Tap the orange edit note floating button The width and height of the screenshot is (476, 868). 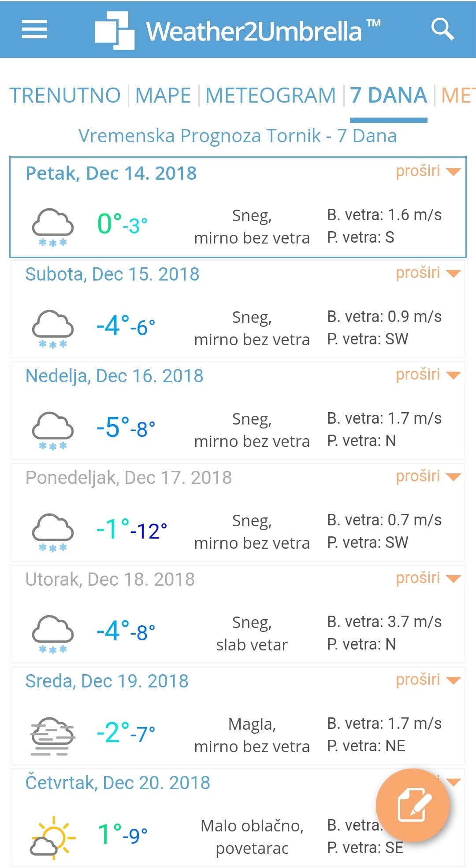coord(413,805)
